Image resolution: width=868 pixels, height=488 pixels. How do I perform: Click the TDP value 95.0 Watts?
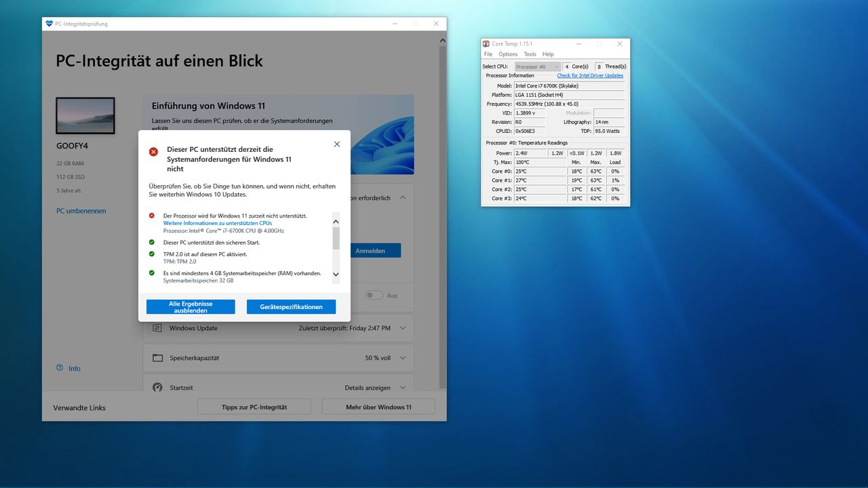pos(609,131)
